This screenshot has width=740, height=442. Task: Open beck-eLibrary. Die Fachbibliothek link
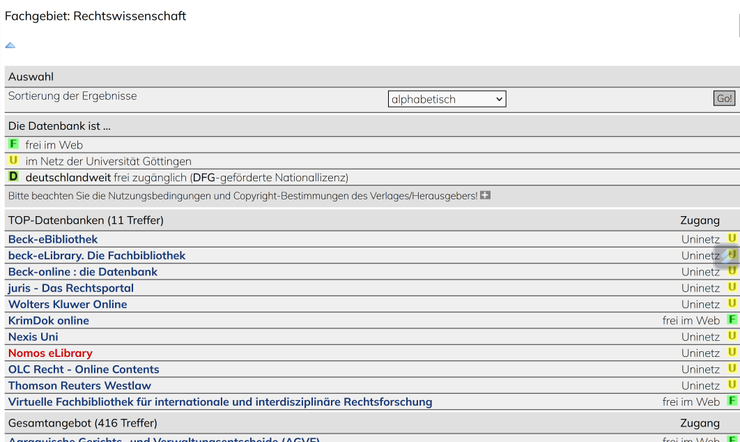97,255
